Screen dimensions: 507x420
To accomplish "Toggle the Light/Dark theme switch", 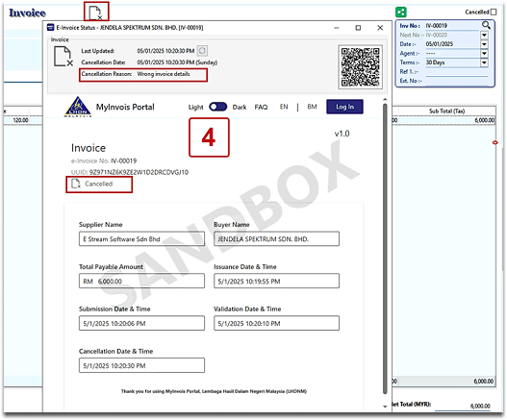I will click(x=218, y=107).
